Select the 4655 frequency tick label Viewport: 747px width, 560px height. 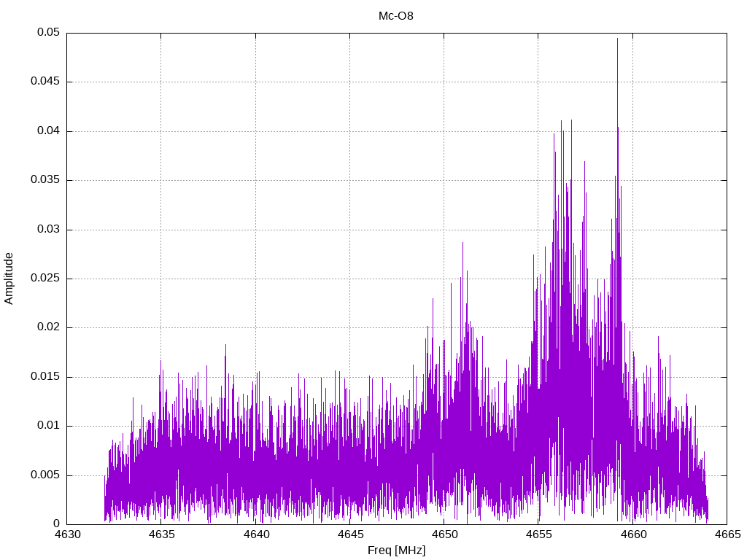[538, 535]
